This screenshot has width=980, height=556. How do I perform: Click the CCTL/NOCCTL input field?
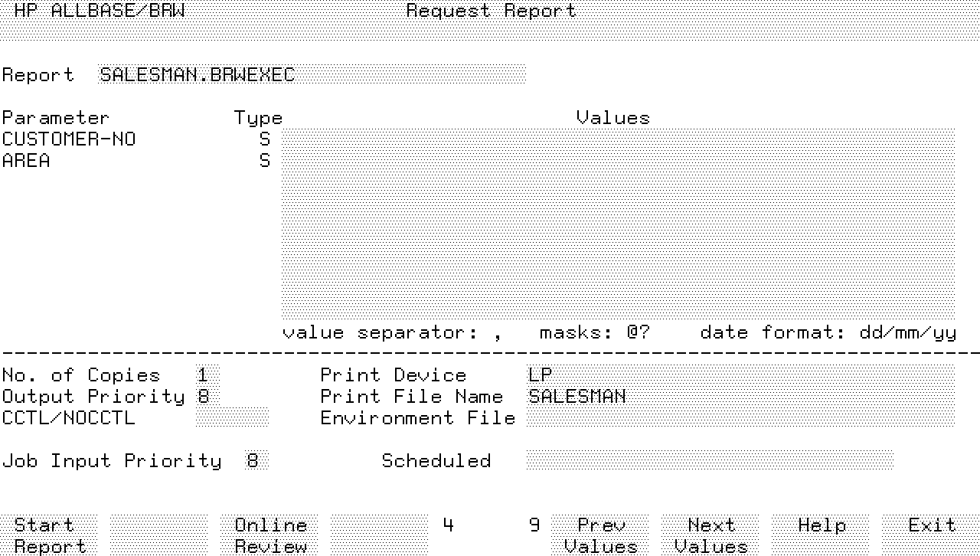pos(232,418)
